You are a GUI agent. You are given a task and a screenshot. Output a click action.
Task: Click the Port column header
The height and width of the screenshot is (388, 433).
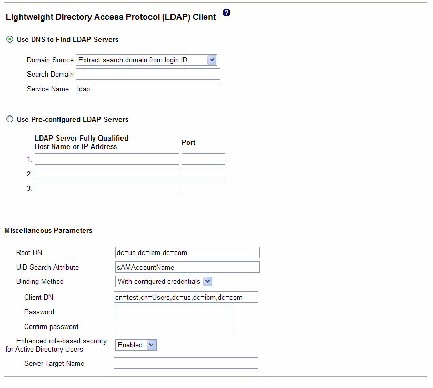pyautogui.click(x=188, y=142)
